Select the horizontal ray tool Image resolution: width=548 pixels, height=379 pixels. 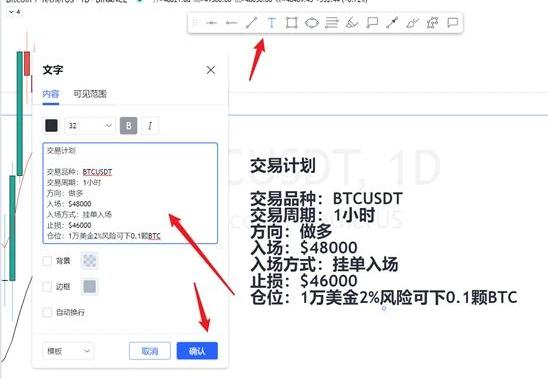point(231,23)
